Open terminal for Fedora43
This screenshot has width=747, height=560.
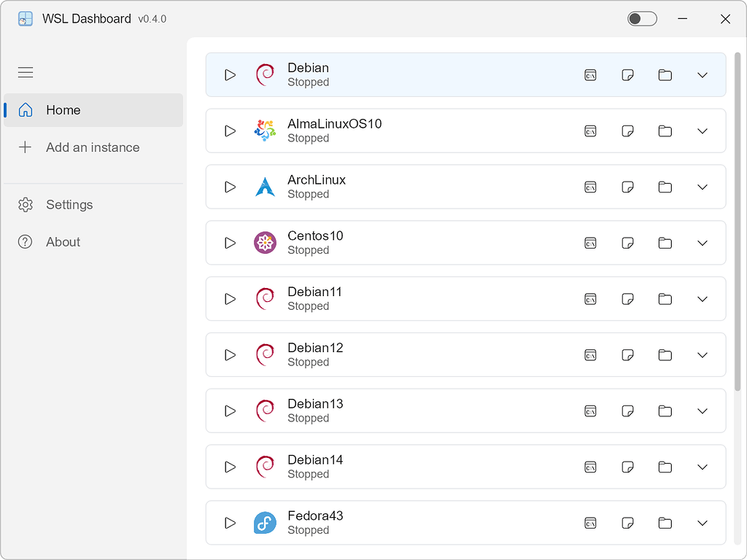point(590,524)
